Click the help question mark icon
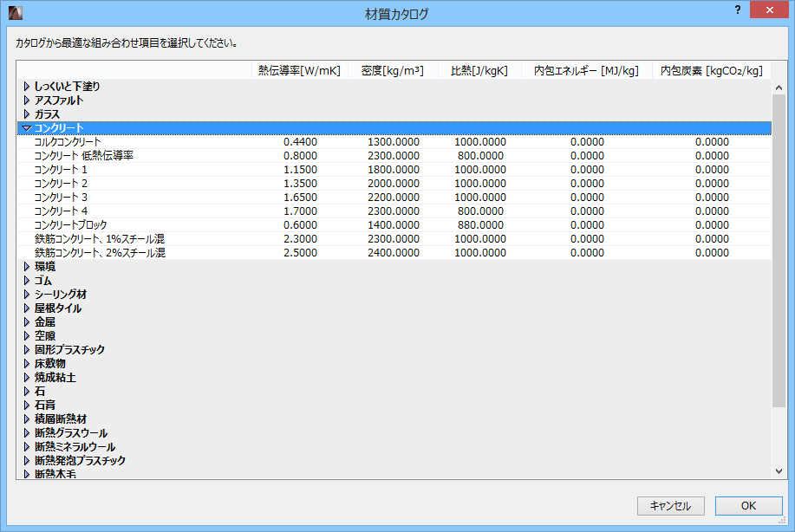 736,10
